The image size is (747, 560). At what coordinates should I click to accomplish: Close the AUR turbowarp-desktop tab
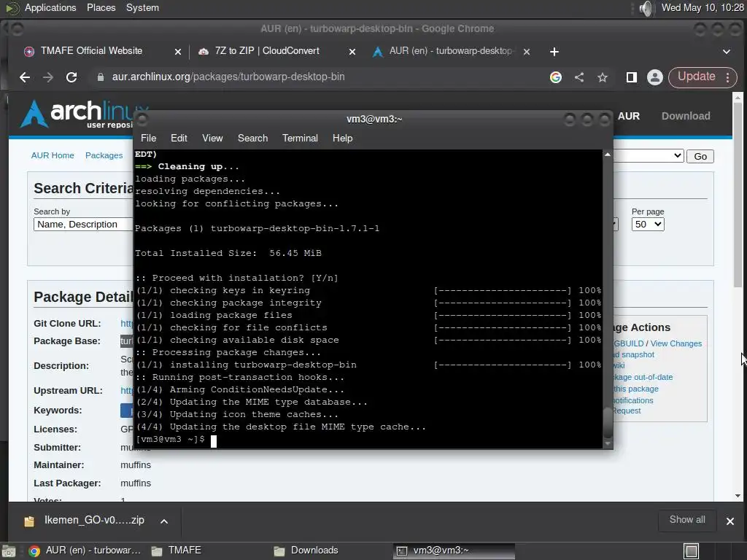pos(527,52)
